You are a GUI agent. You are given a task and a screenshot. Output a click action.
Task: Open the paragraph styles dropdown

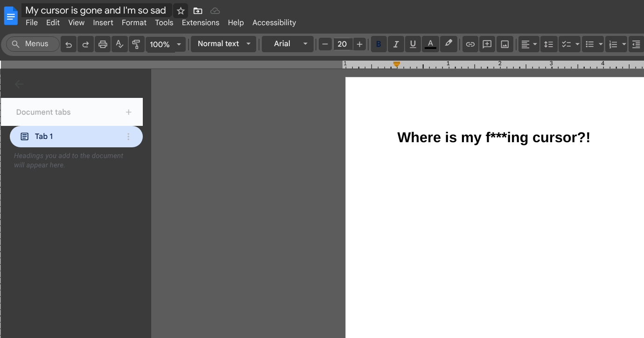point(223,44)
